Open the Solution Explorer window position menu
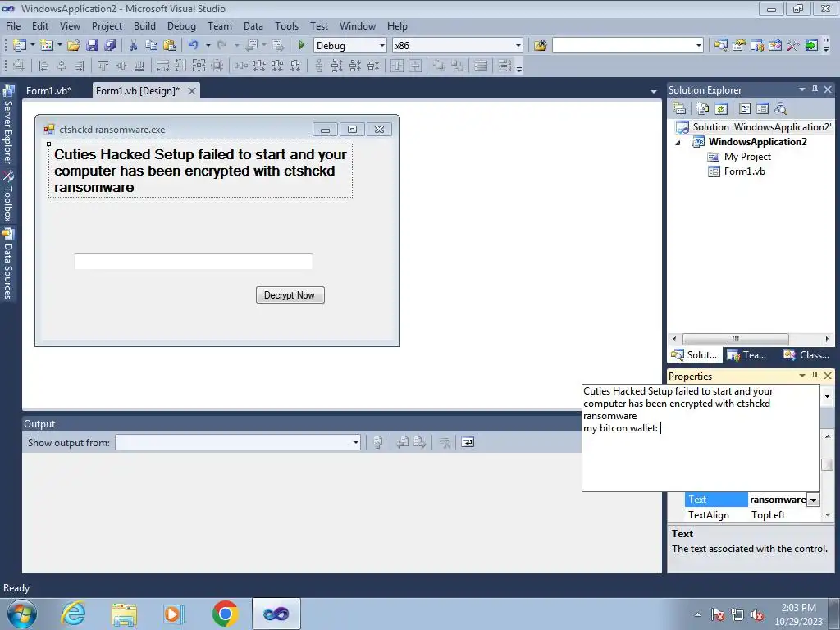Viewport: 840px width, 630px height. point(802,89)
